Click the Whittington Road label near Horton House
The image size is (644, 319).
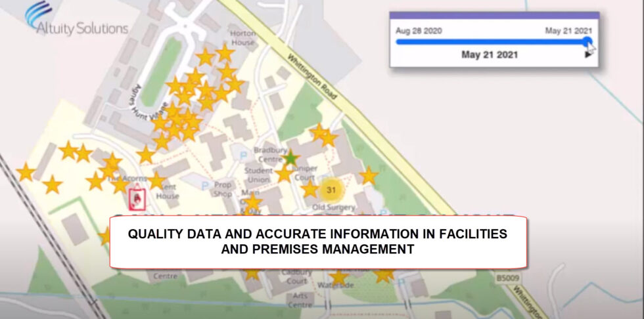click(313, 77)
